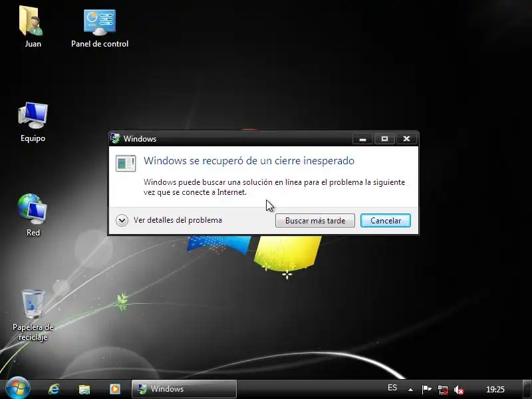Click the Cancelar button
Screen dimensions: 532x399
386,221
